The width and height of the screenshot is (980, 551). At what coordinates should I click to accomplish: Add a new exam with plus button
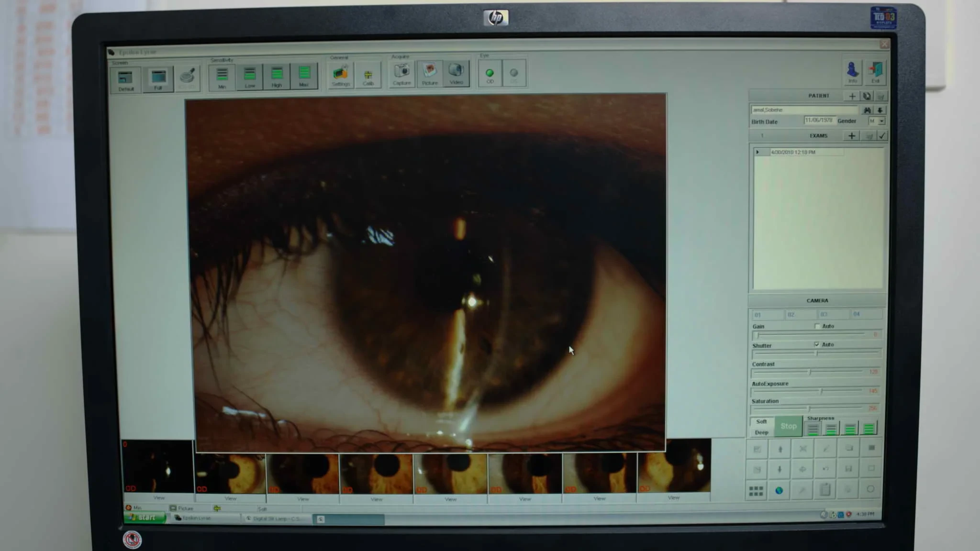851,136
